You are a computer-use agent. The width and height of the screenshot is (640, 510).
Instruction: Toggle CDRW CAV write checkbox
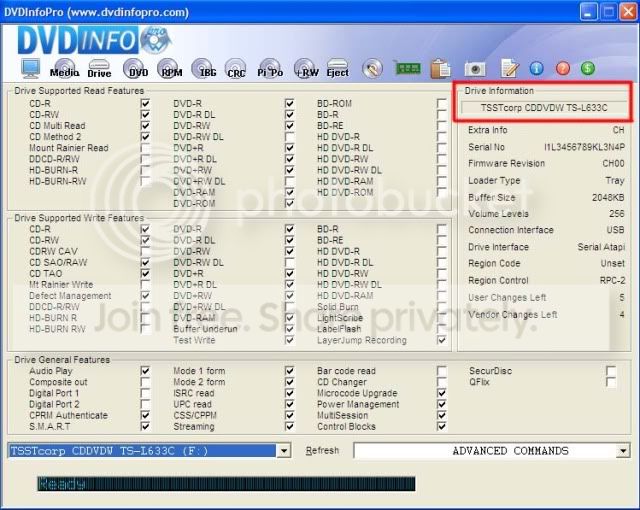click(145, 251)
